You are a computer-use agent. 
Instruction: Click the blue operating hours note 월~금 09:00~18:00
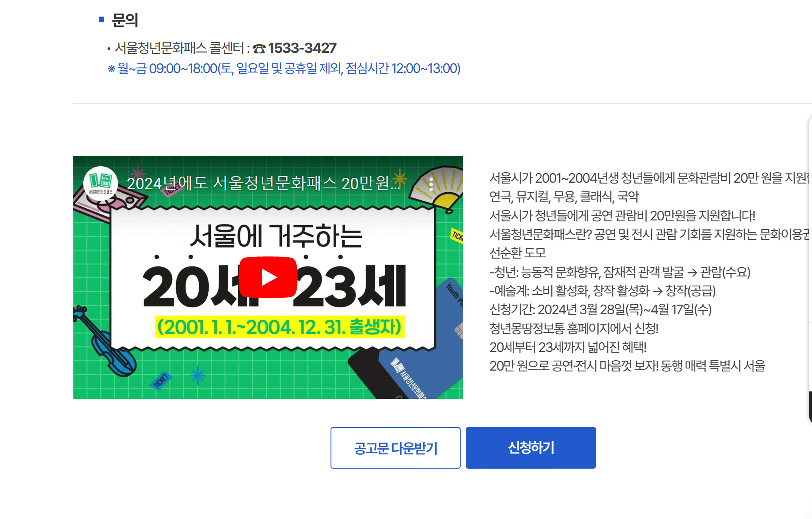pos(284,69)
